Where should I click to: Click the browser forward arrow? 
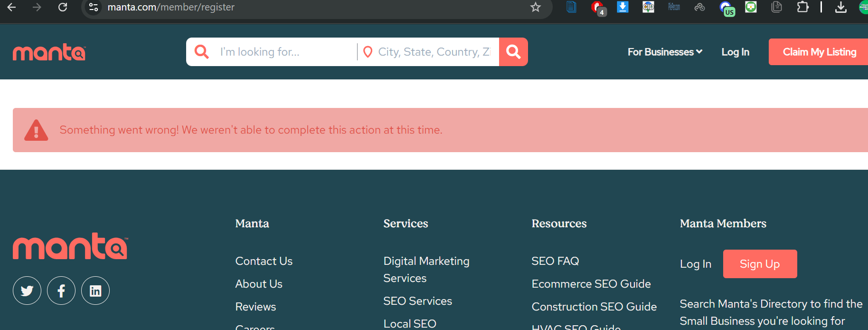coord(37,7)
